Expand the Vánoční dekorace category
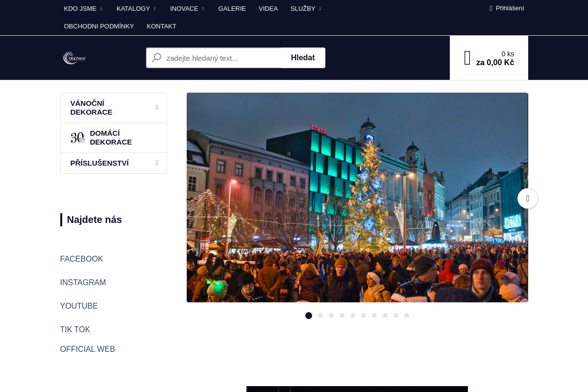Image resolution: width=588 pixels, height=392 pixels. pos(157,107)
